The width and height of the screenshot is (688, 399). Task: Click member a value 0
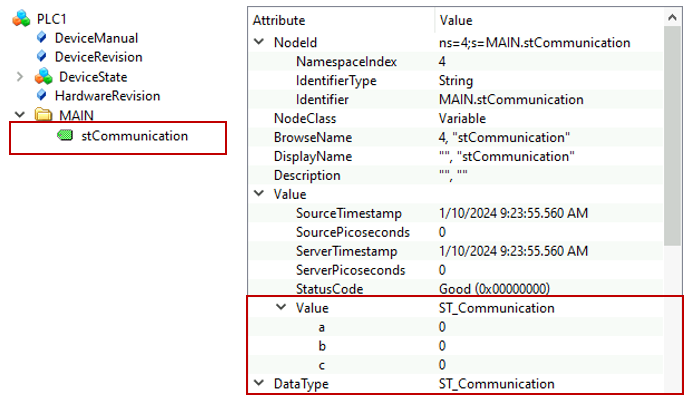coord(442,327)
